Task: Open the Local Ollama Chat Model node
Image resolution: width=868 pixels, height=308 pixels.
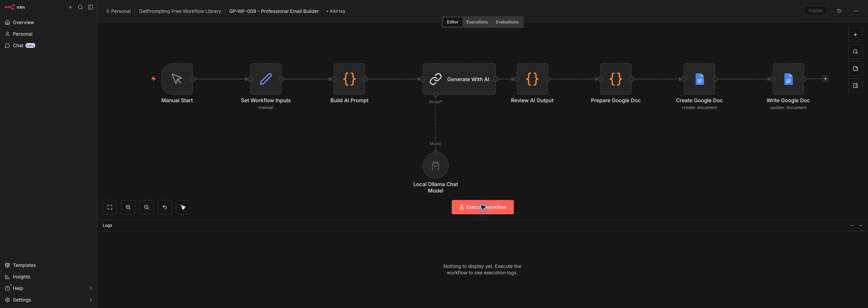Action: click(435, 165)
